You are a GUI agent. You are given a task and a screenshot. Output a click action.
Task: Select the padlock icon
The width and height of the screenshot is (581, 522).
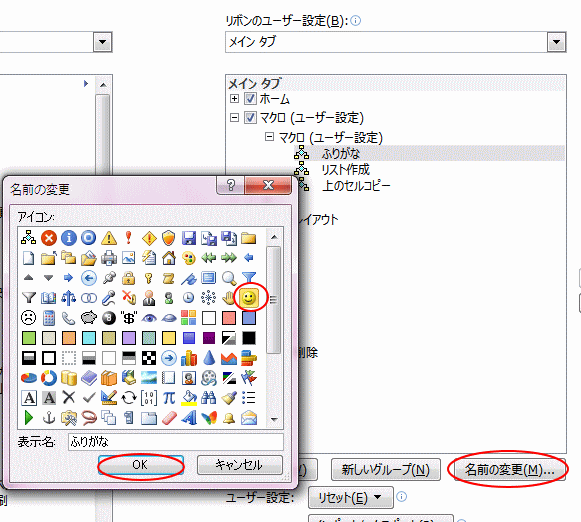tap(129, 277)
